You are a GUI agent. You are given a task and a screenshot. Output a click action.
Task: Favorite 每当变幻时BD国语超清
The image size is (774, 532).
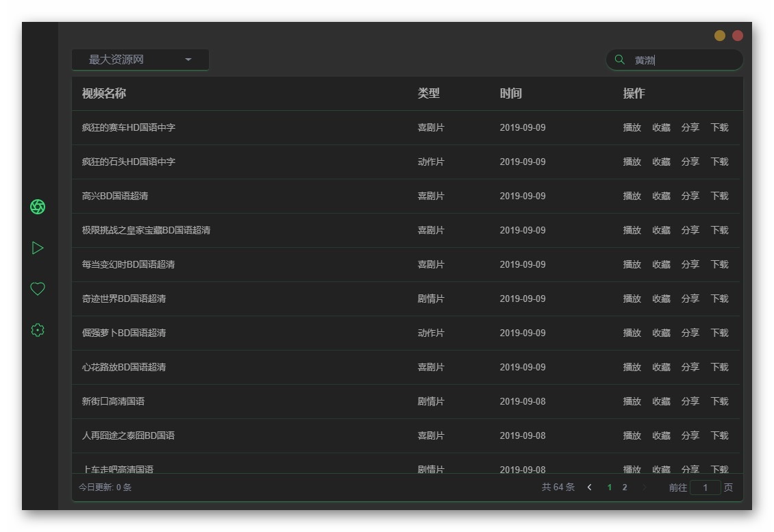tap(661, 264)
